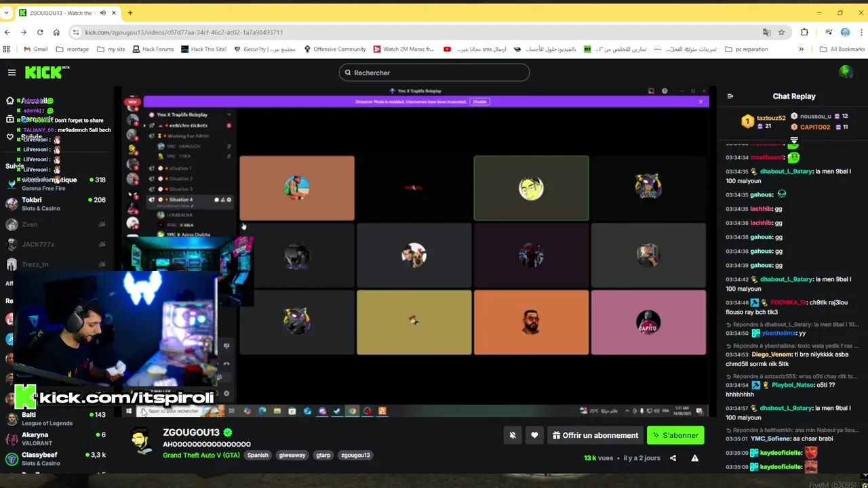
Task: Follow the channel with the heart button
Action: (534, 435)
